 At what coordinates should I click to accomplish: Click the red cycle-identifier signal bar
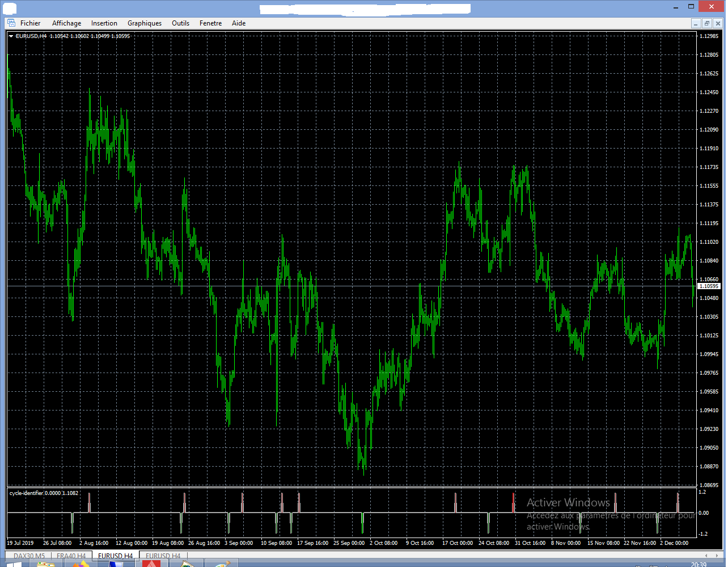click(x=513, y=503)
